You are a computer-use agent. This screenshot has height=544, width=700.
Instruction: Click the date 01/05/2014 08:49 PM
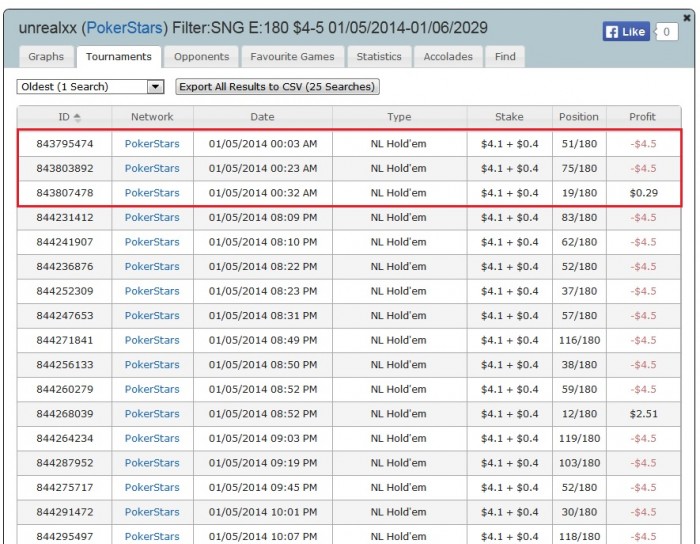pos(263,340)
